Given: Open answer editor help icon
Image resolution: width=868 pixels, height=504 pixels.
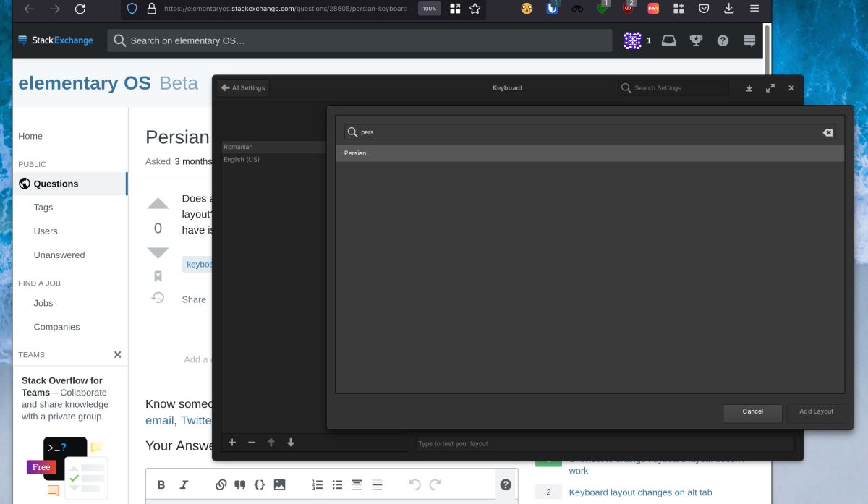Looking at the screenshot, I should pos(506,484).
